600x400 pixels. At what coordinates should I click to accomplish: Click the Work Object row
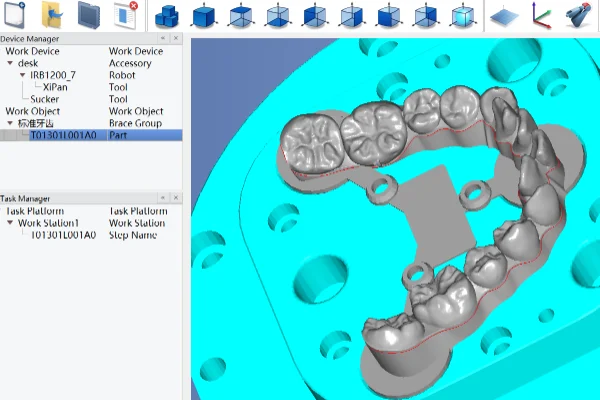click(32, 112)
